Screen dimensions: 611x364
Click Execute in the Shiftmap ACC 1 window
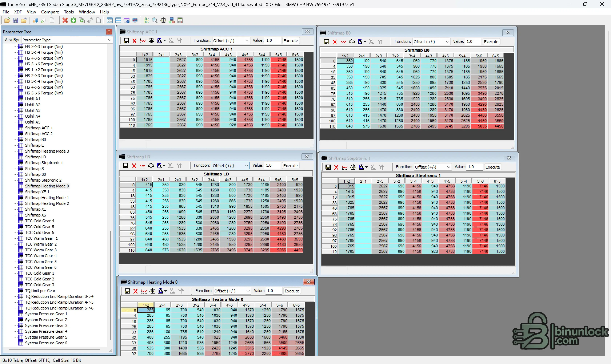click(291, 41)
